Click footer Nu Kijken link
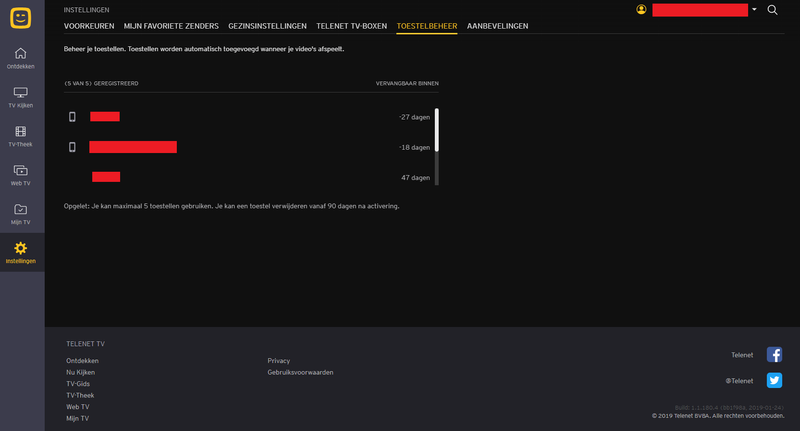This screenshot has height=431, width=800. tap(80, 372)
